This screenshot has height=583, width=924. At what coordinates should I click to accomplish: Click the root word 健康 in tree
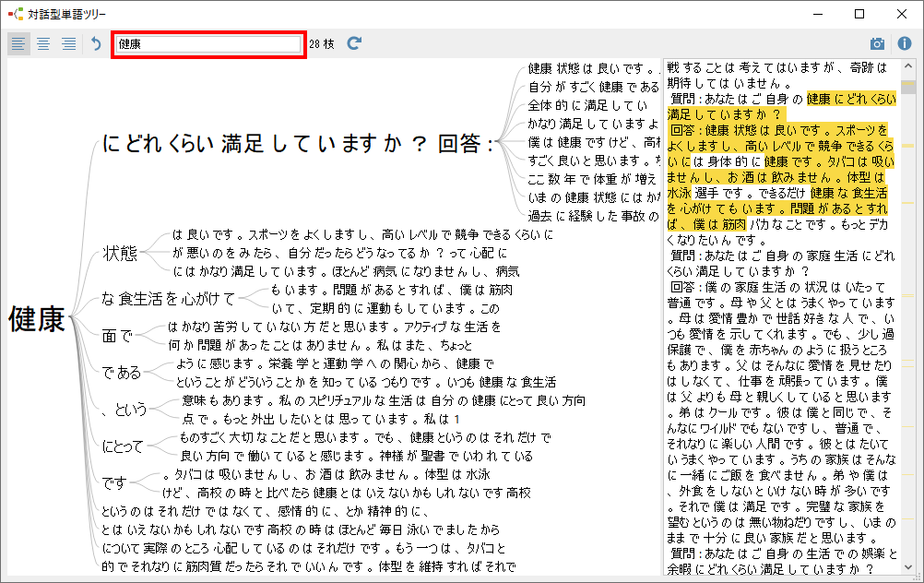coord(37,319)
